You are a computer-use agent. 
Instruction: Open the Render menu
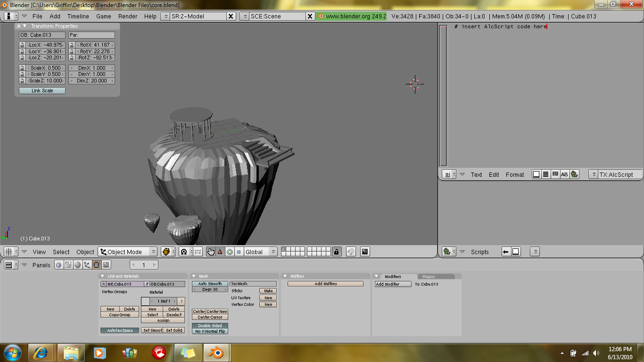point(128,16)
